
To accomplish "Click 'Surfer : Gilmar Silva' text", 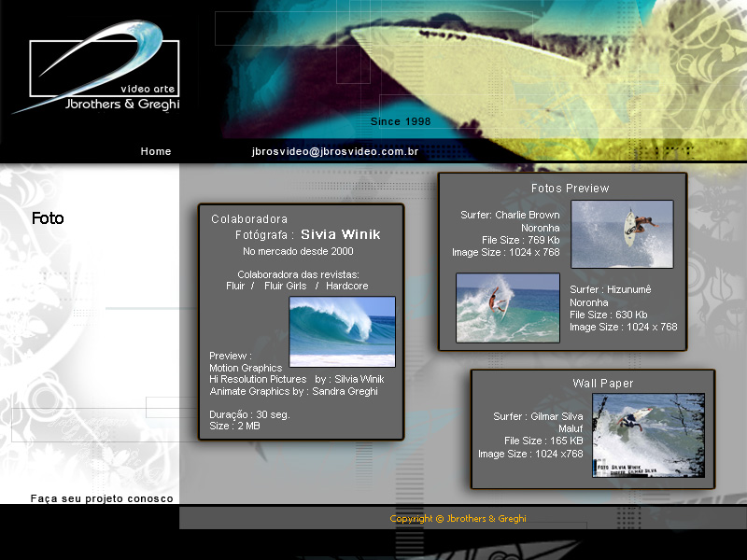I will (538, 416).
